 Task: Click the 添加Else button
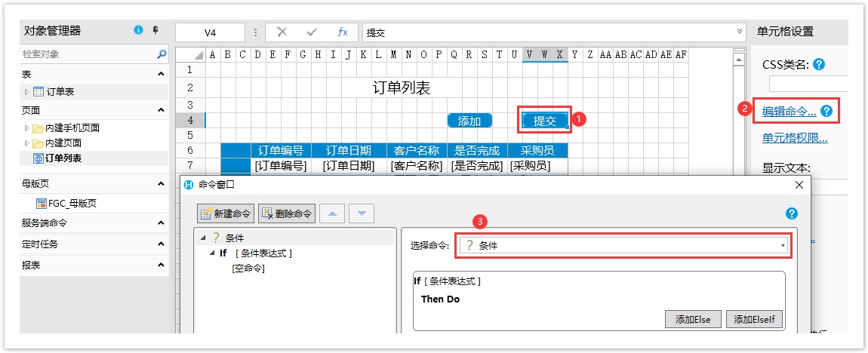click(x=692, y=319)
